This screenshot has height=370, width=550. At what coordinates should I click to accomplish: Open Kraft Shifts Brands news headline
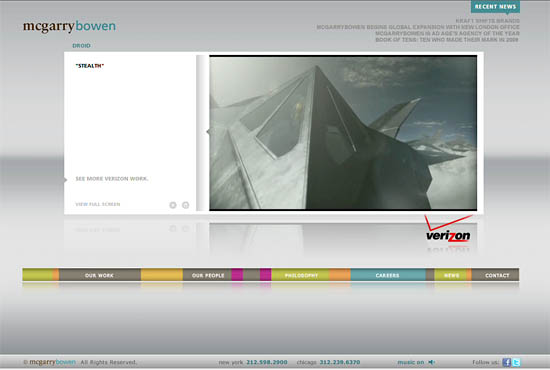pos(488,21)
